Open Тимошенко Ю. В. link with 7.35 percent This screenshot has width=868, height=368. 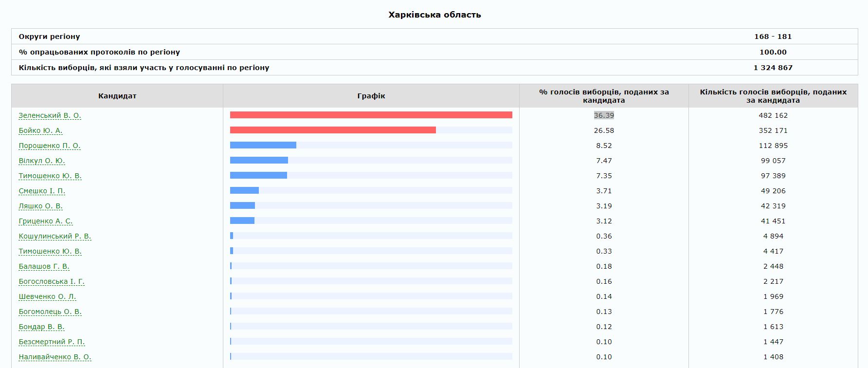(50, 176)
